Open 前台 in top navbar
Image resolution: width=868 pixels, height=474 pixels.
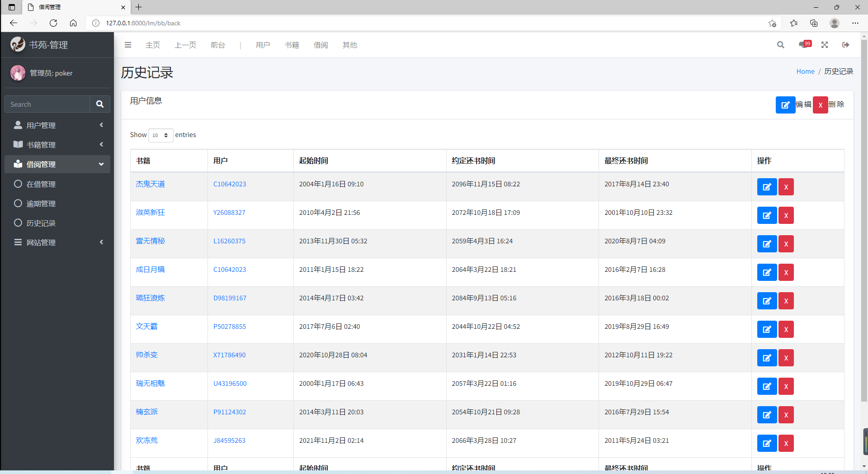pos(218,45)
